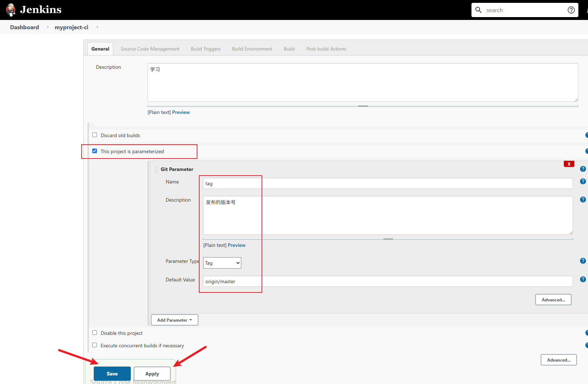Image resolution: width=588 pixels, height=384 pixels.
Task: Preview the project description
Action: pyautogui.click(x=181, y=112)
